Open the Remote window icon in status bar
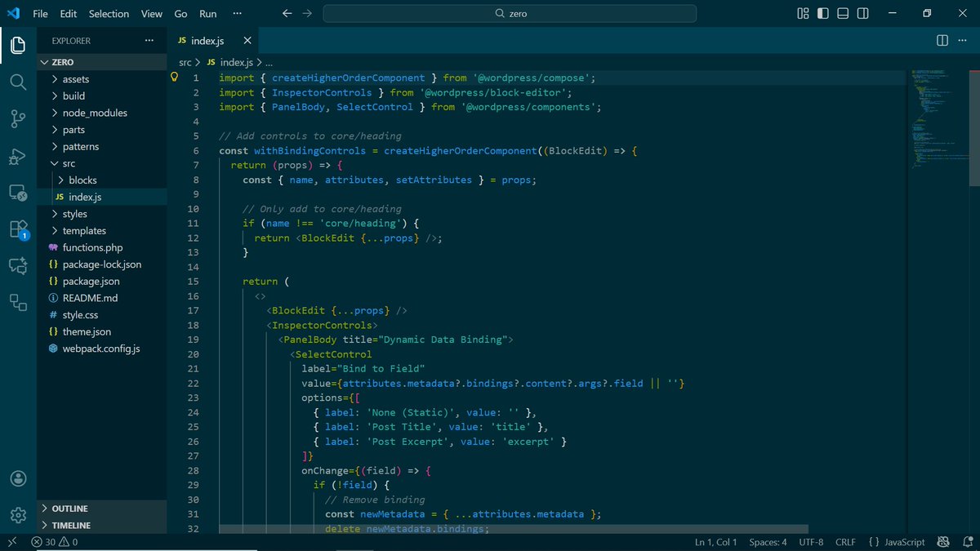Image resolution: width=980 pixels, height=551 pixels. (11, 541)
